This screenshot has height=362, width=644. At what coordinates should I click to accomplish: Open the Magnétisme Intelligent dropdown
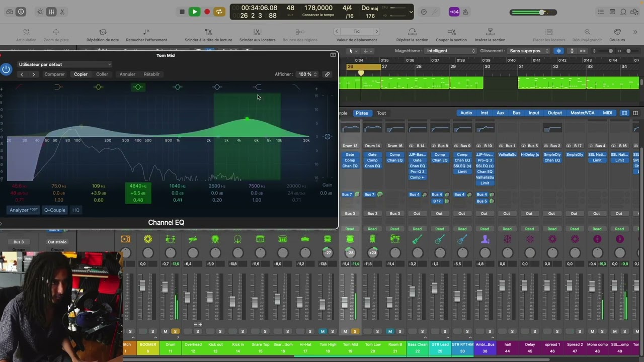[450, 51]
